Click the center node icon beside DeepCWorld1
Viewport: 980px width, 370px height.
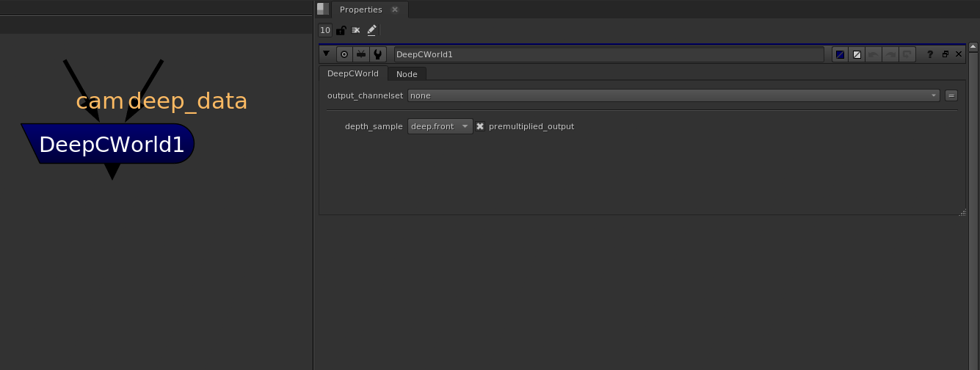point(344,54)
